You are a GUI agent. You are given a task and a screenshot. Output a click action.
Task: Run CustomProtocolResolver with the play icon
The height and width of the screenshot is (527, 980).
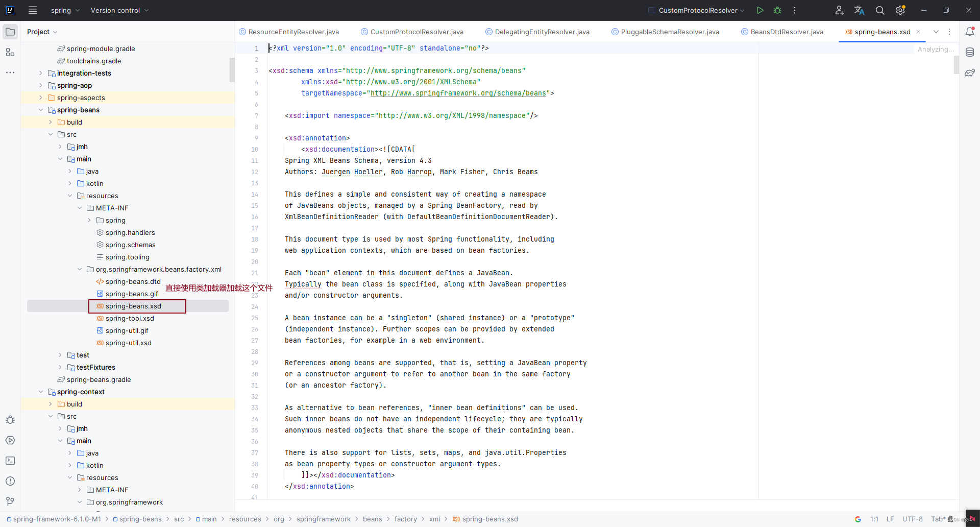point(760,10)
